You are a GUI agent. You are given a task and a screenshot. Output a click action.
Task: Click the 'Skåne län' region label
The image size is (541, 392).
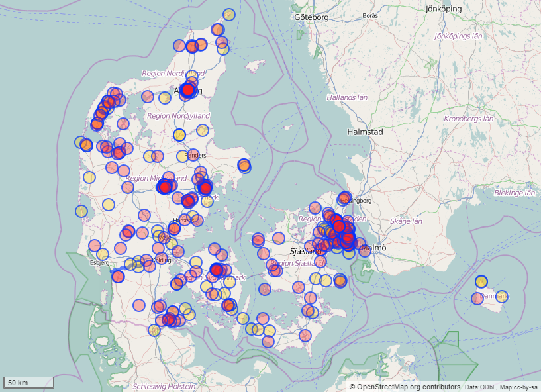tap(406, 221)
